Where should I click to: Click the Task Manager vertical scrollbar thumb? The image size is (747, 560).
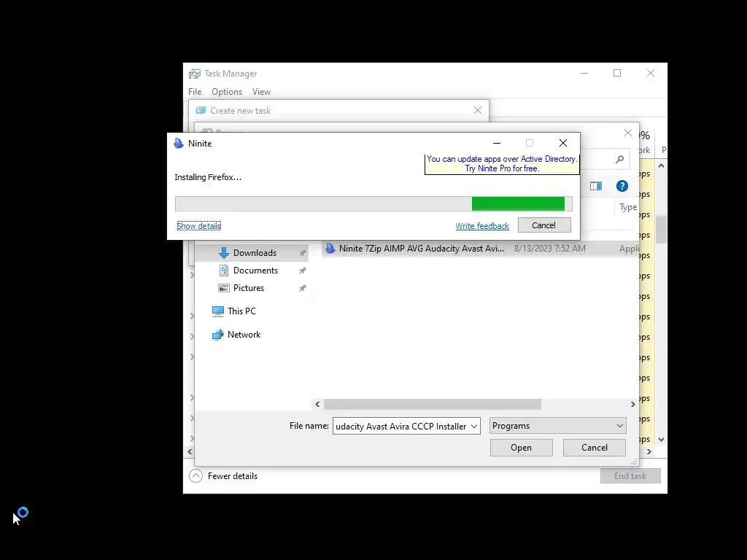click(661, 230)
